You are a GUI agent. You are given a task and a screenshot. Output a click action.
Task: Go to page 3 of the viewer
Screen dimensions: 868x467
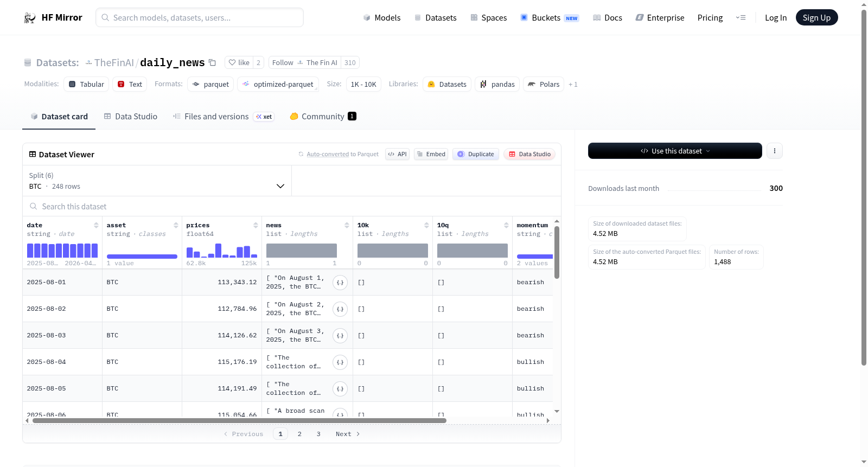pos(318,434)
